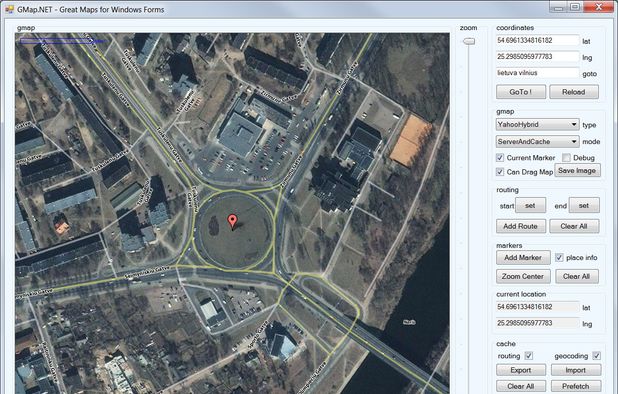Set the routing start point
Viewport: 618px width, 394px height.
point(530,205)
